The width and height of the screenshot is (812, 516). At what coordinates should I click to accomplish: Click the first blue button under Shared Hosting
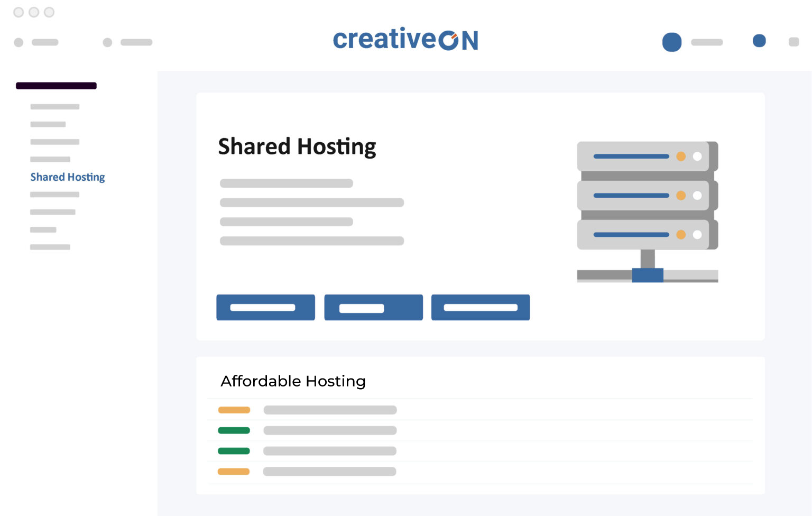265,308
